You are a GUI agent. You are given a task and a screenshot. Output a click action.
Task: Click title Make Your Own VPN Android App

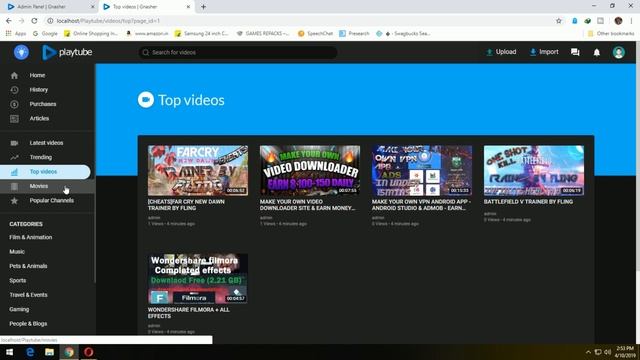pyautogui.click(x=421, y=205)
